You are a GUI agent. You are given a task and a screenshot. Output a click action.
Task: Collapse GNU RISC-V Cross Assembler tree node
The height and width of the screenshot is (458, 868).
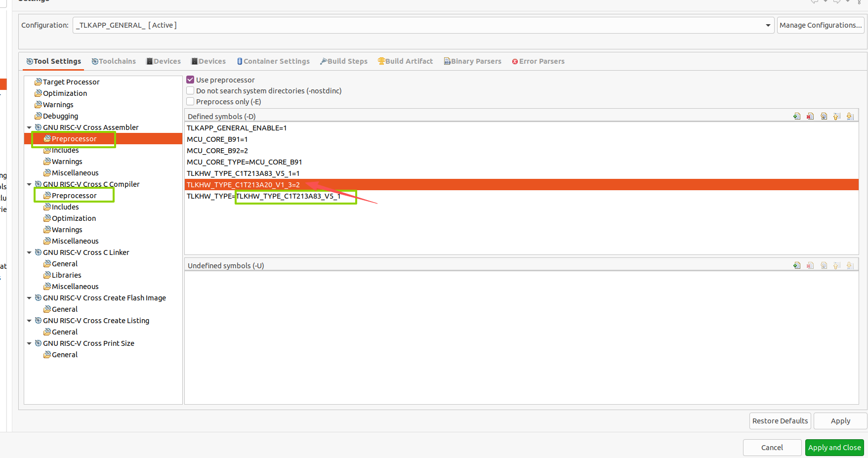(x=29, y=127)
